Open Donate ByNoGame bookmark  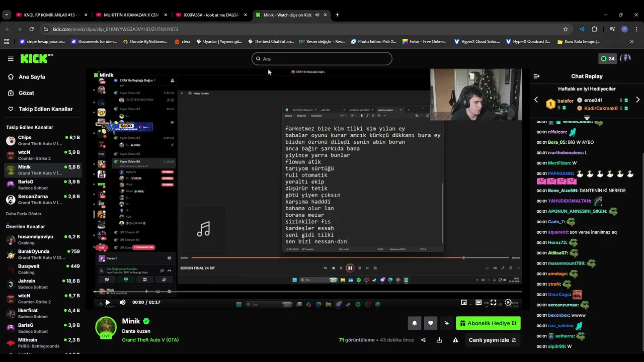[x=145, y=42]
